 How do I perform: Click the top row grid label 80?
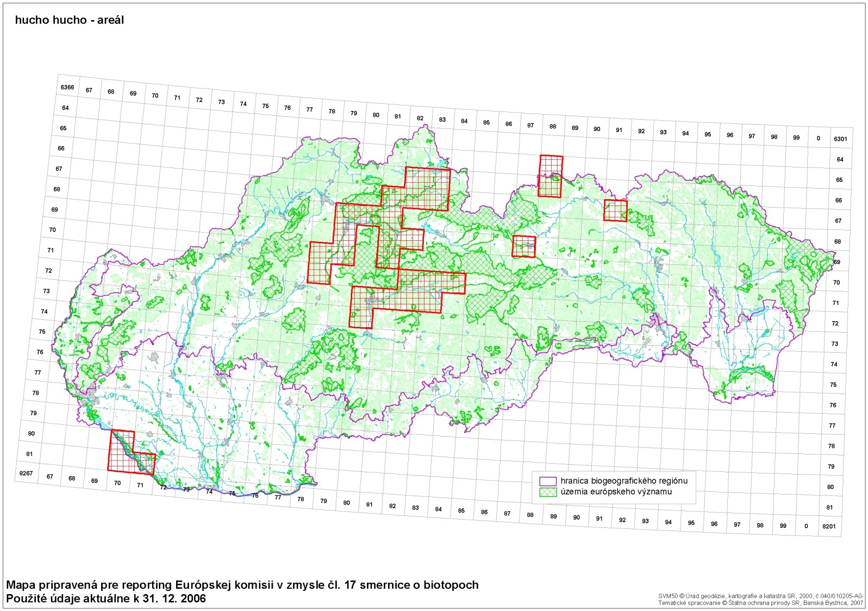(x=376, y=115)
